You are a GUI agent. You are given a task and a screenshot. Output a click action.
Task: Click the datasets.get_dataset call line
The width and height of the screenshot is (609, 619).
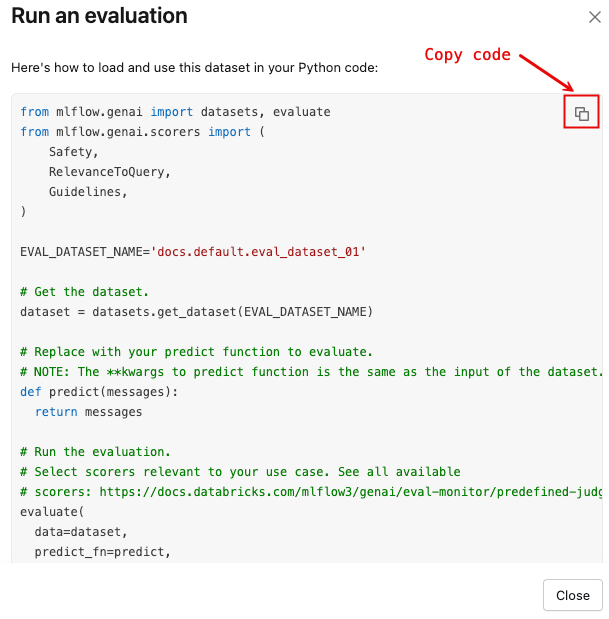pos(196,312)
